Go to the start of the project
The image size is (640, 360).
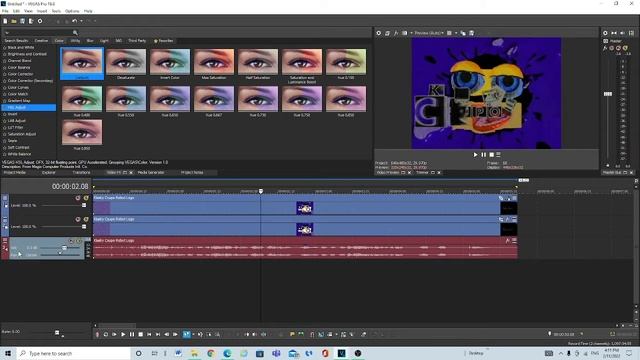(149, 334)
